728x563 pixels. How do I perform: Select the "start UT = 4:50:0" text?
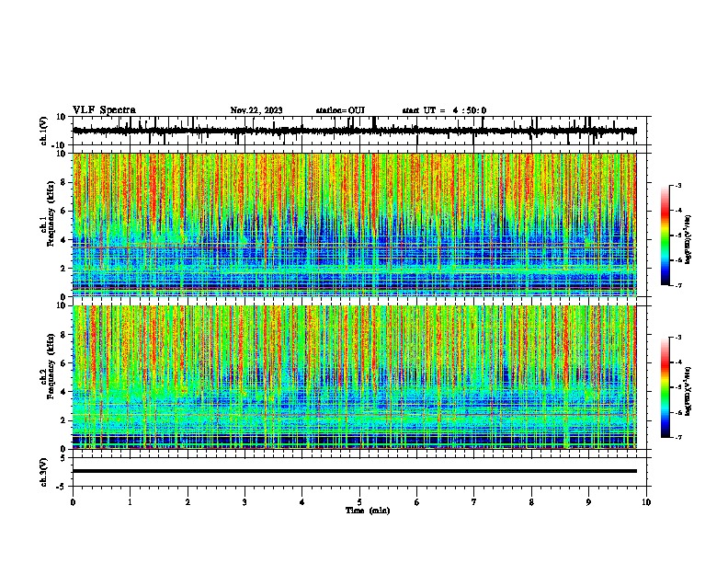click(x=444, y=110)
